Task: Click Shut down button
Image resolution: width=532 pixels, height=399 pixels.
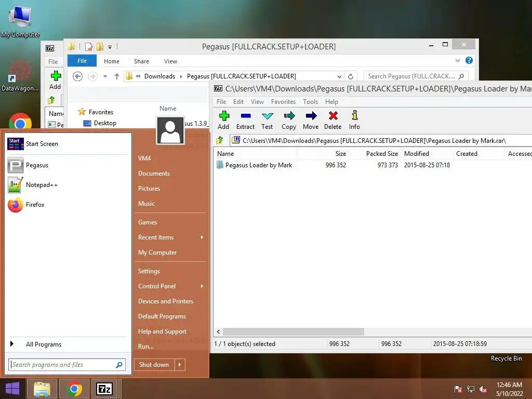Action: pyautogui.click(x=154, y=365)
